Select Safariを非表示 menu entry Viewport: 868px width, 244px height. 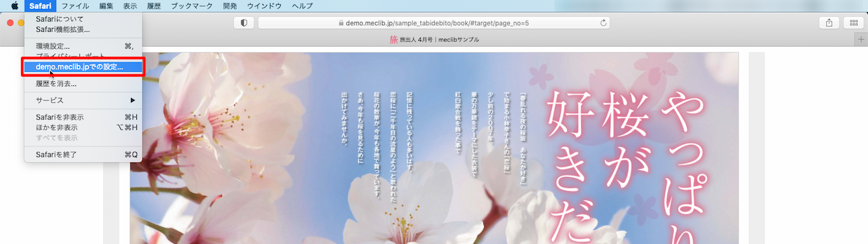click(x=83, y=117)
